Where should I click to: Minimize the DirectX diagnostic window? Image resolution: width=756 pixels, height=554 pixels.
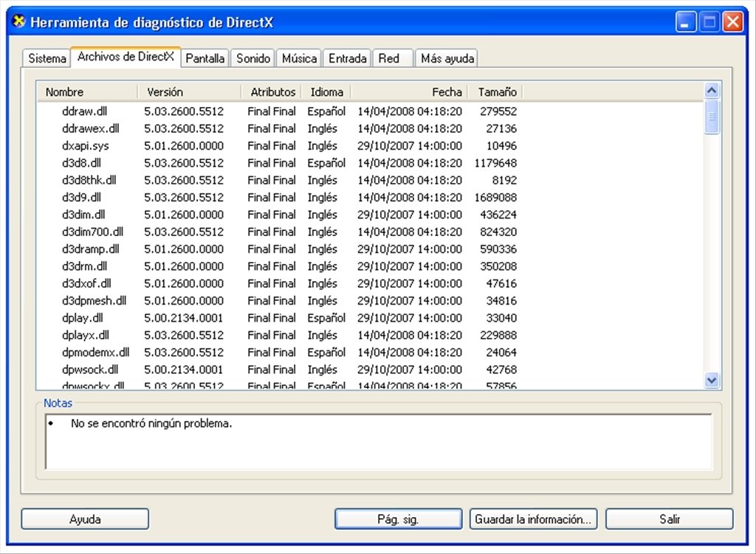pyautogui.click(x=685, y=22)
